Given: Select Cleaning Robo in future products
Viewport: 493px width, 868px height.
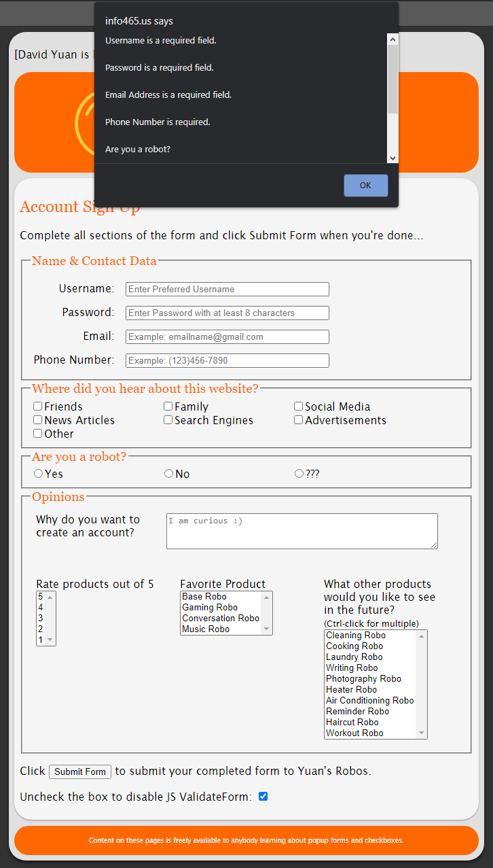Looking at the screenshot, I should [x=371, y=636].
